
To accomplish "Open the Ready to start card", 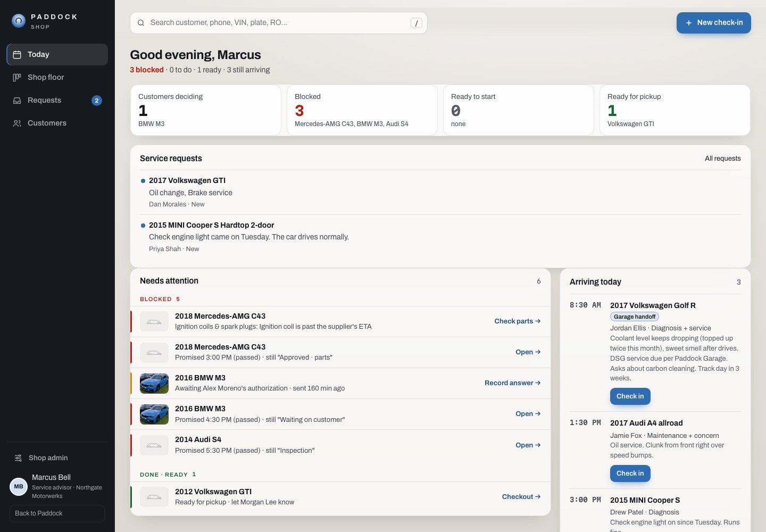I will (x=519, y=110).
